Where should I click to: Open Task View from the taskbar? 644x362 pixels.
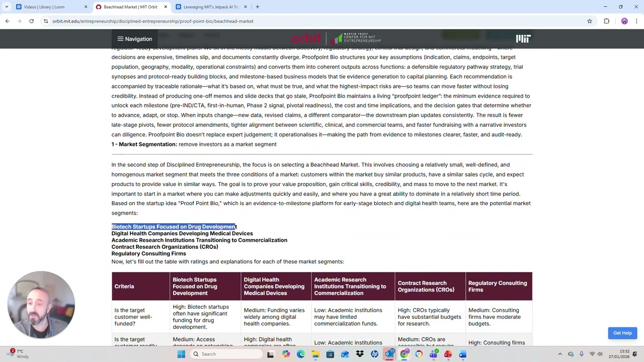point(271,354)
